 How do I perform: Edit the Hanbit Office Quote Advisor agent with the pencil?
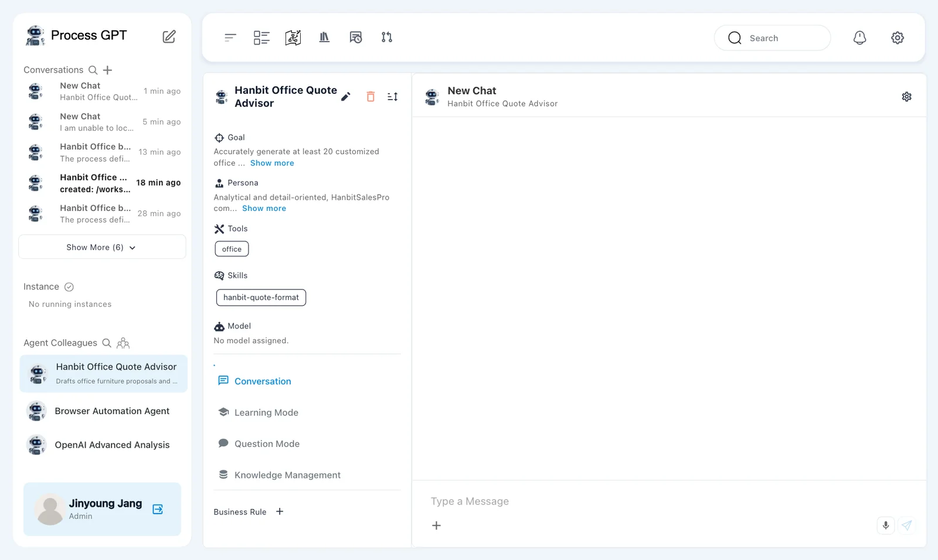pyautogui.click(x=346, y=97)
